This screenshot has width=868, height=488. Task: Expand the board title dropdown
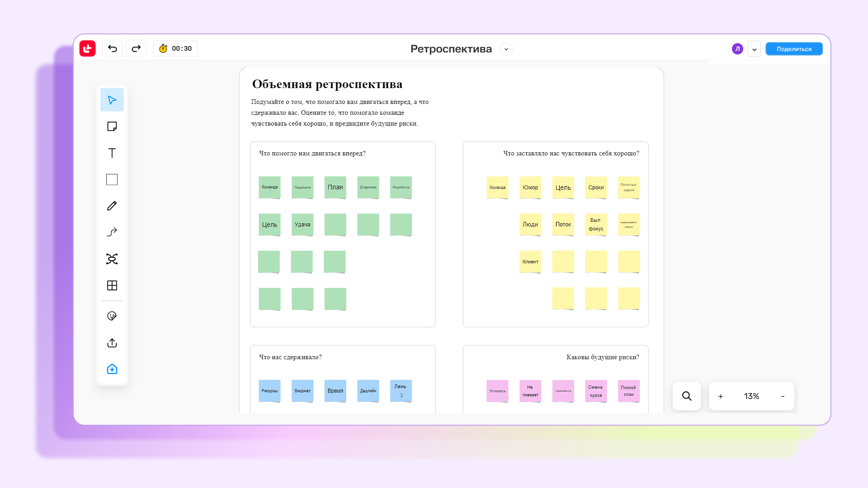(x=506, y=49)
